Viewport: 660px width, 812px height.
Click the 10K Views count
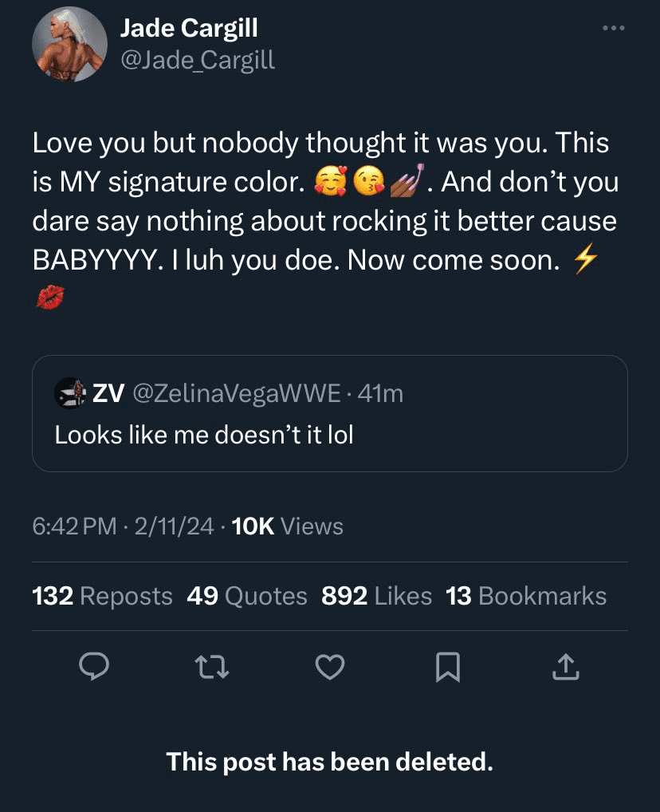[x=287, y=526]
